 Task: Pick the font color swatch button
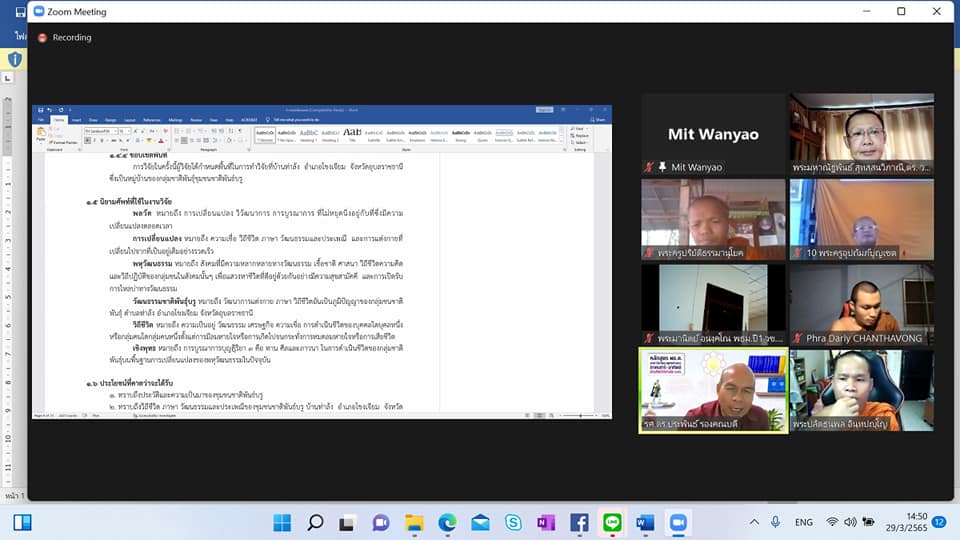(160, 141)
